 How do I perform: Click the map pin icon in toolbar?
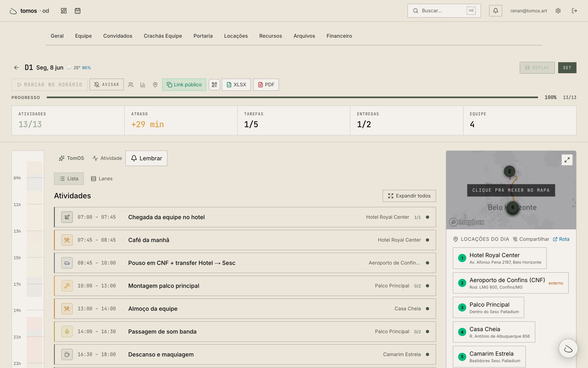coord(155,85)
